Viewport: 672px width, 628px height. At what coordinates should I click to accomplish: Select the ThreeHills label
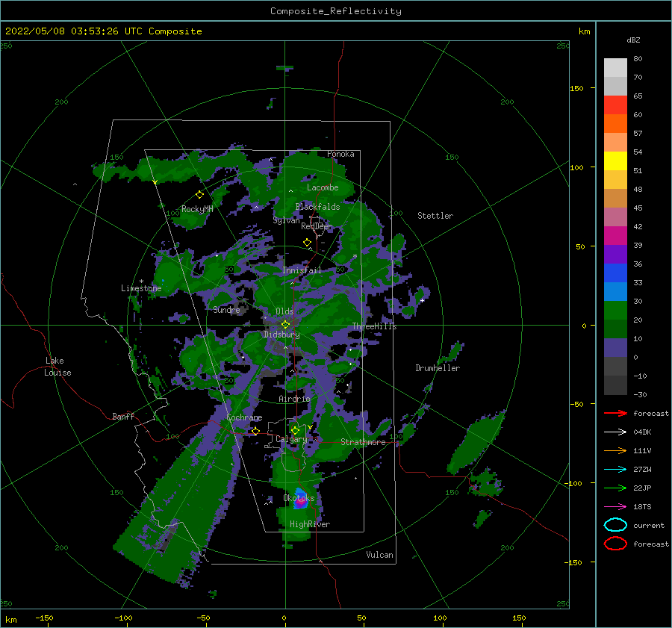(375, 326)
